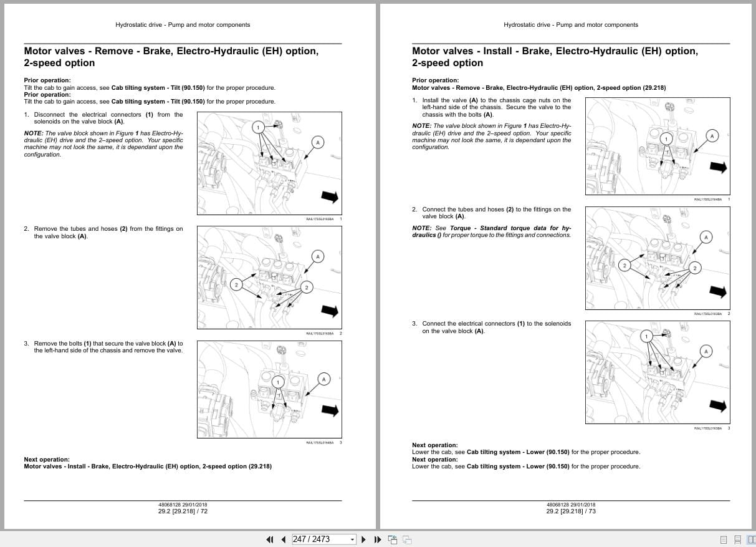Screen dimensions: 756x547
Task: Switch to single page view
Action: 724,540
